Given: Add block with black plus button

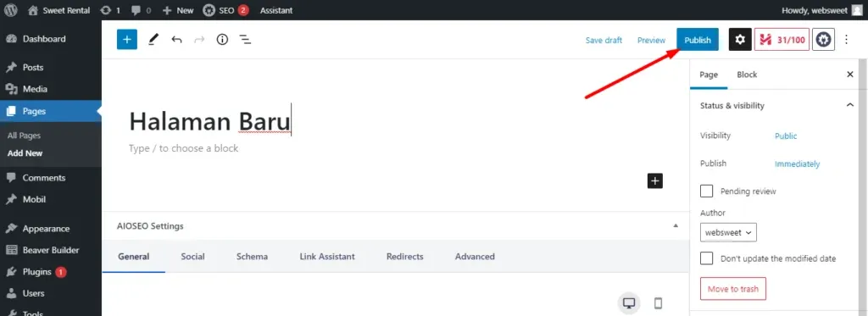Looking at the screenshot, I should pos(655,181).
